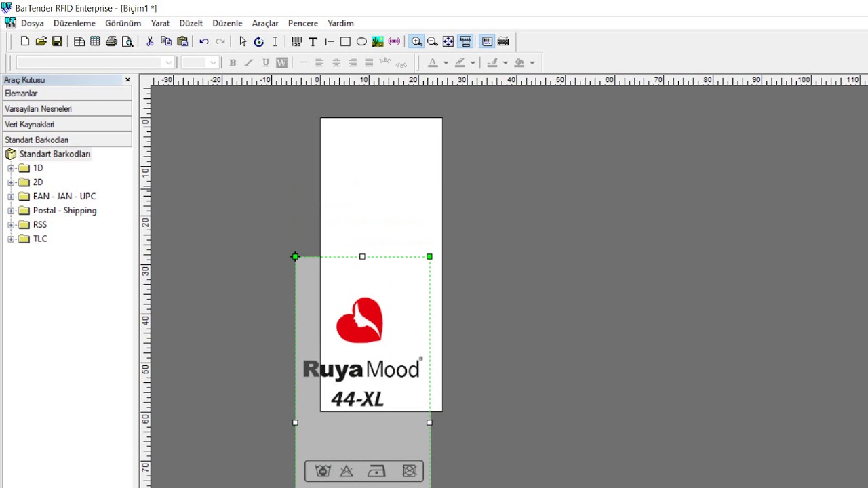Open the Araçlar menu

coord(265,23)
